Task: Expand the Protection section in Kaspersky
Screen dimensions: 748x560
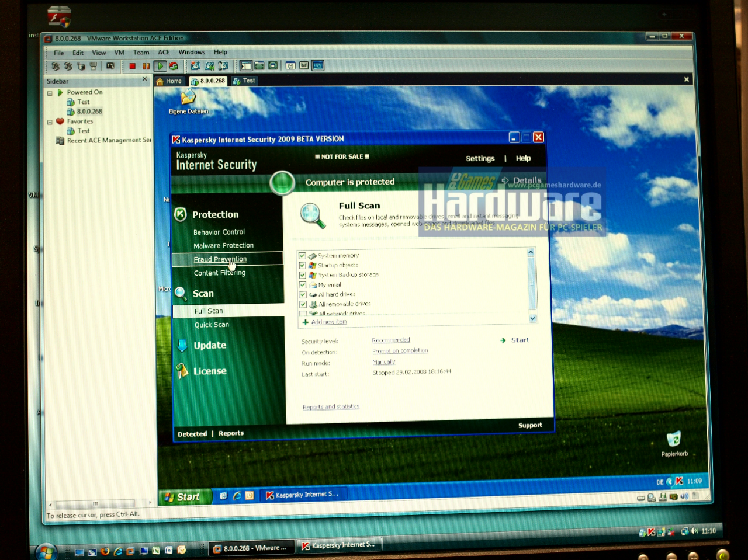Action: point(215,215)
